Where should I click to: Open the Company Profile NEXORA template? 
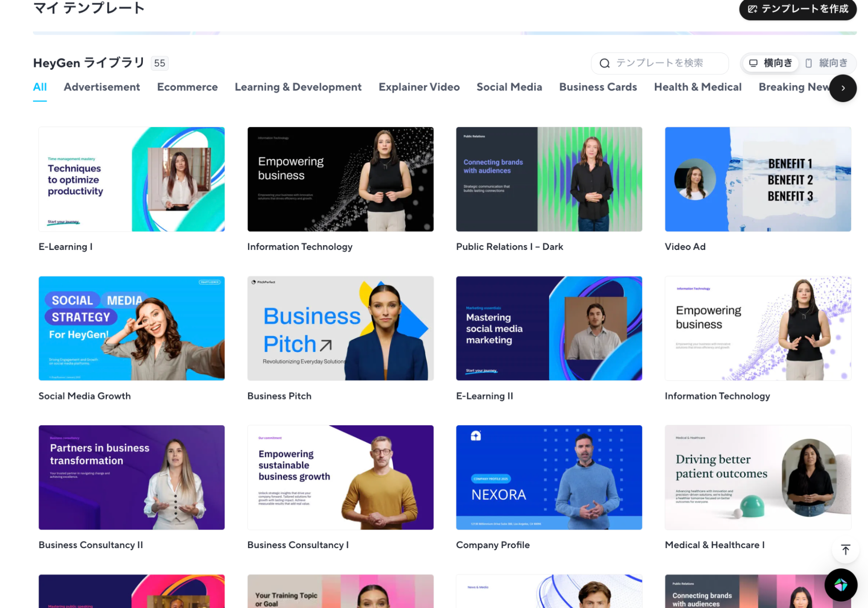click(548, 477)
